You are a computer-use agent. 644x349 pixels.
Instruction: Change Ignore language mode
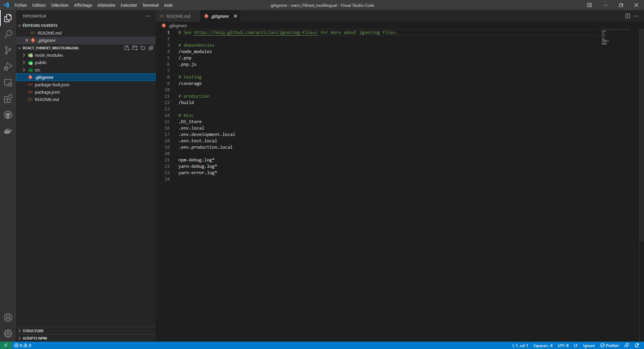point(589,345)
